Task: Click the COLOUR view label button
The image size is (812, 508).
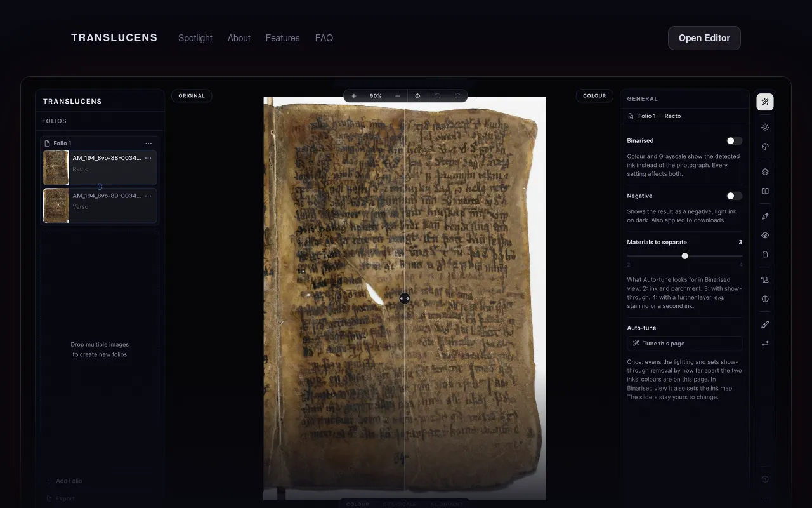Action: click(594, 96)
